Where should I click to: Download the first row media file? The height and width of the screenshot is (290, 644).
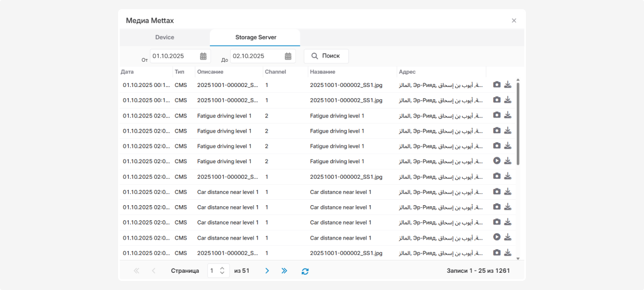click(x=508, y=85)
